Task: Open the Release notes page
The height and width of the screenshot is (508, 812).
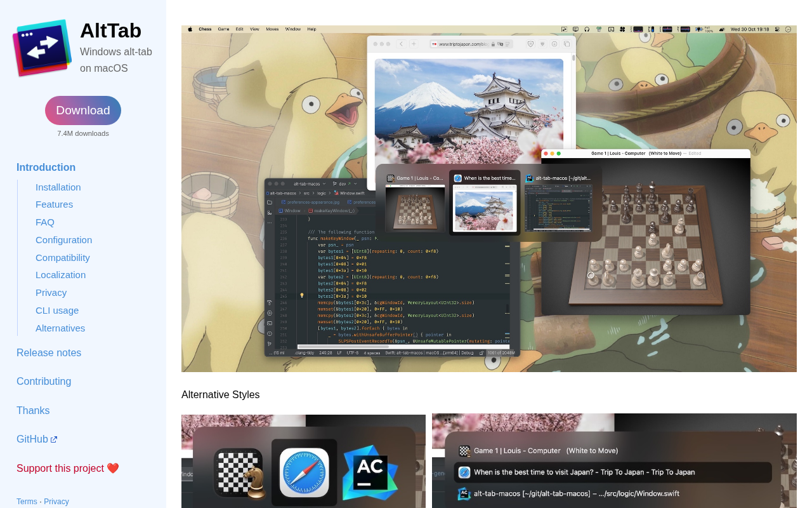Action: click(49, 353)
